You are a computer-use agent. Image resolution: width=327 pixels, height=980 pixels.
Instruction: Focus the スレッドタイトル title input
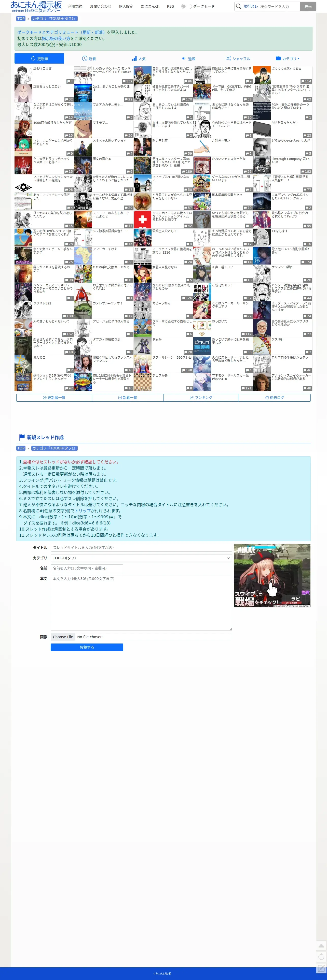(141, 547)
